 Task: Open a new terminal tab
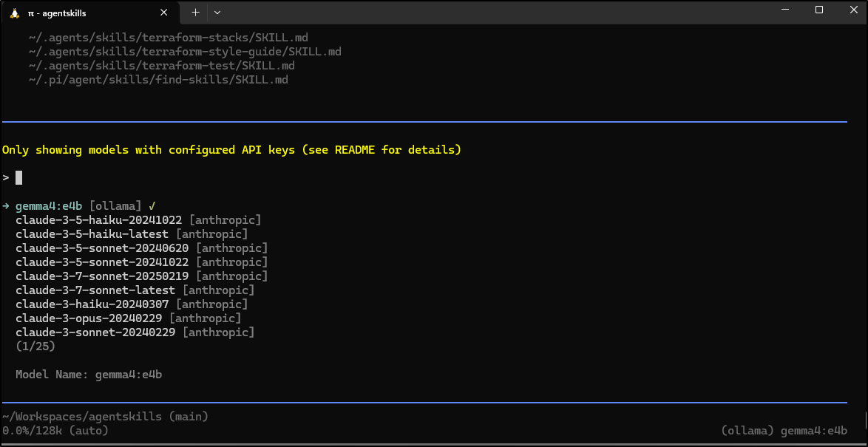(x=195, y=13)
